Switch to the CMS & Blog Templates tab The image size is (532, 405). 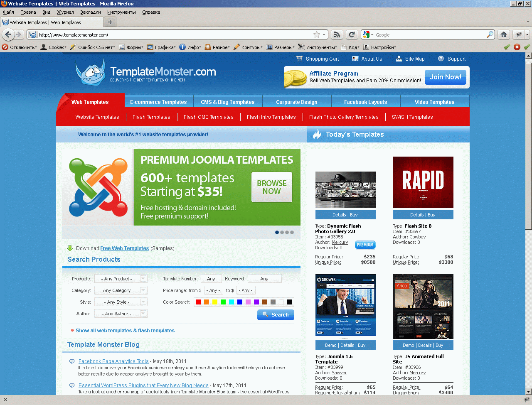coord(228,102)
